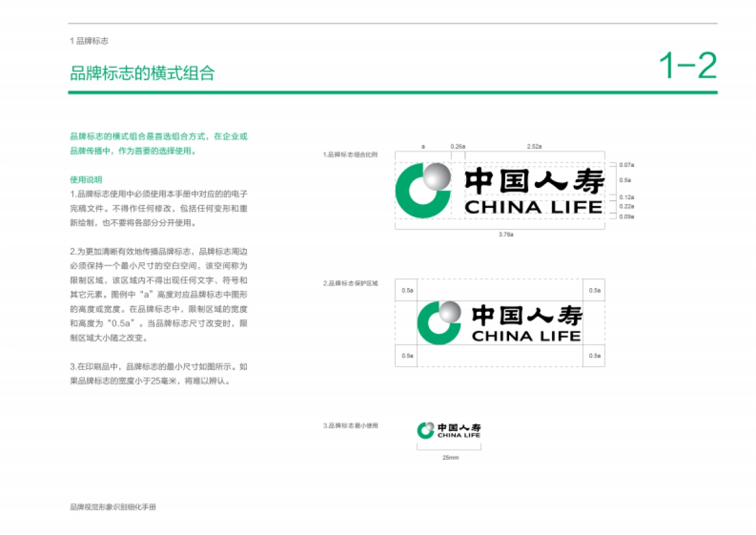The width and height of the screenshot is (756, 535).
Task: Click the 中国人寿 wordmark in the minimum-size logo
Action: pos(460,427)
